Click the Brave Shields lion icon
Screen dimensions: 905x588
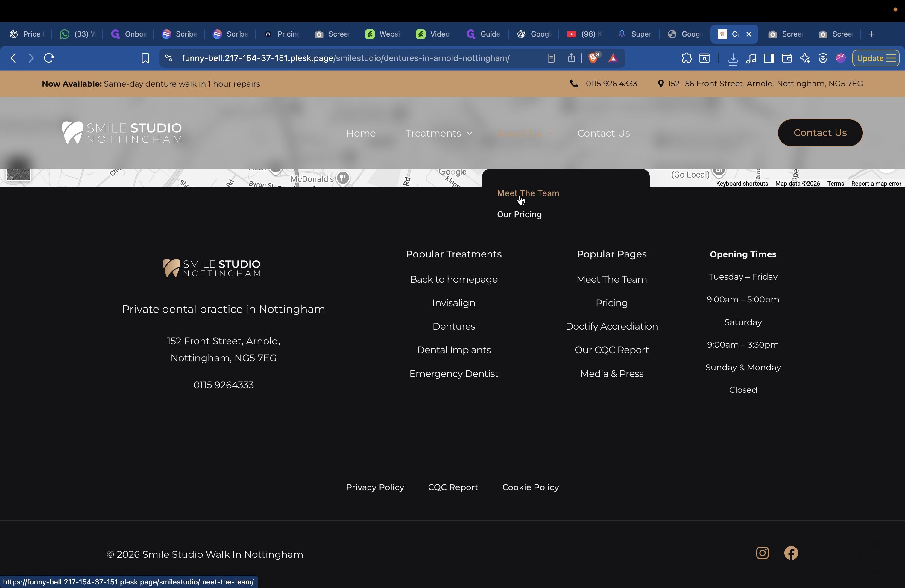pos(593,58)
